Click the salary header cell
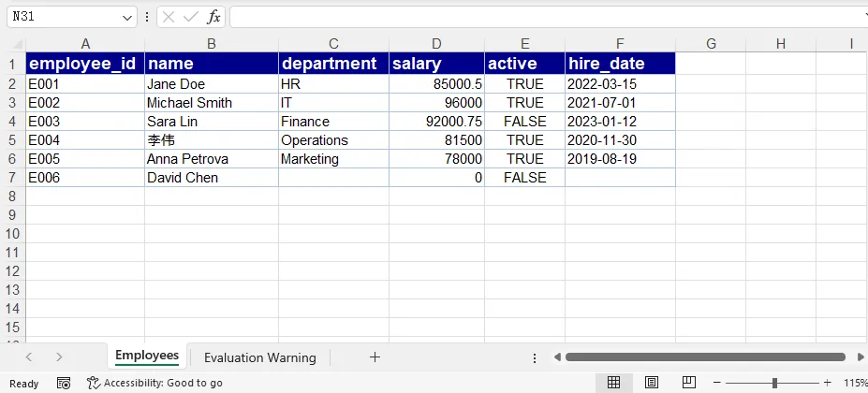 pyautogui.click(x=436, y=64)
